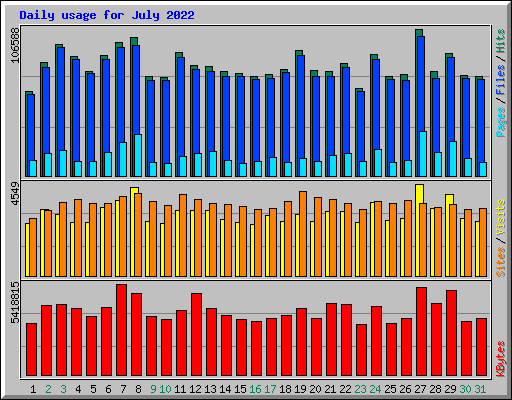Click green day label 23

pos(360,389)
